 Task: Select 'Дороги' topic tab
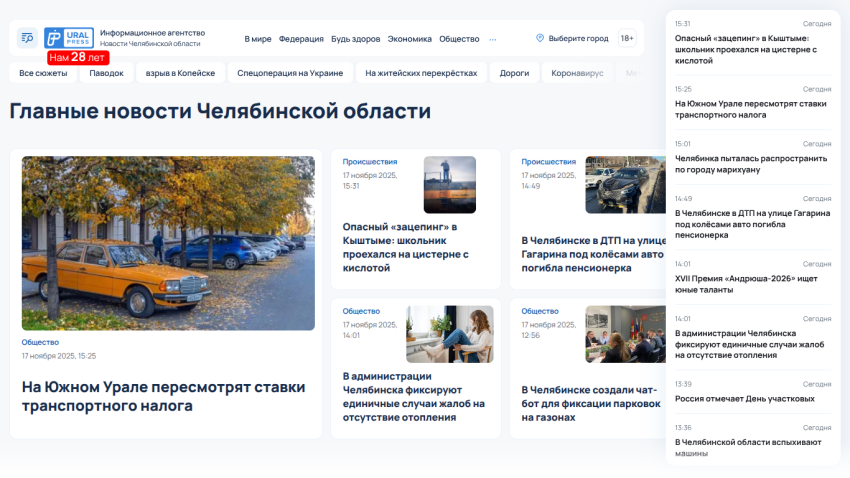[x=514, y=73]
